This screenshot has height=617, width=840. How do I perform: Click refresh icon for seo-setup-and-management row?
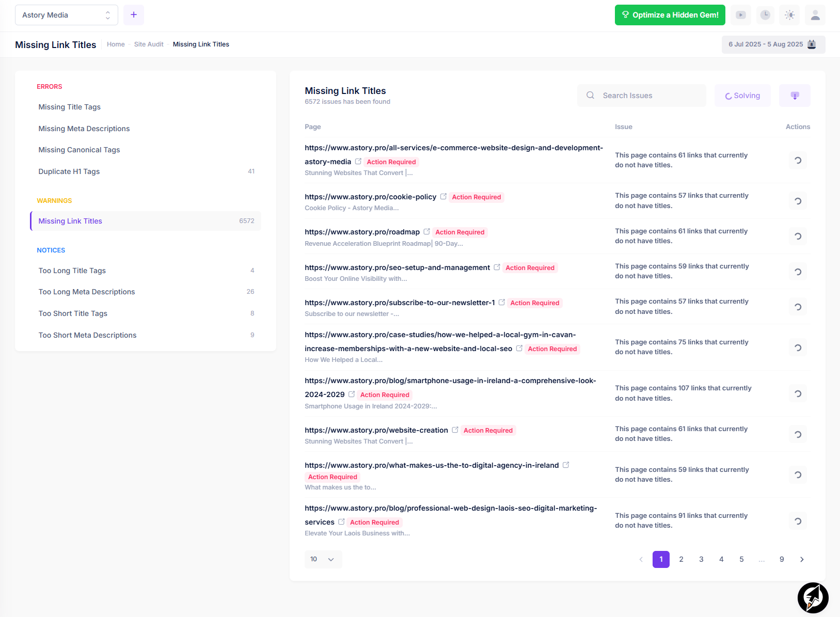click(x=798, y=272)
